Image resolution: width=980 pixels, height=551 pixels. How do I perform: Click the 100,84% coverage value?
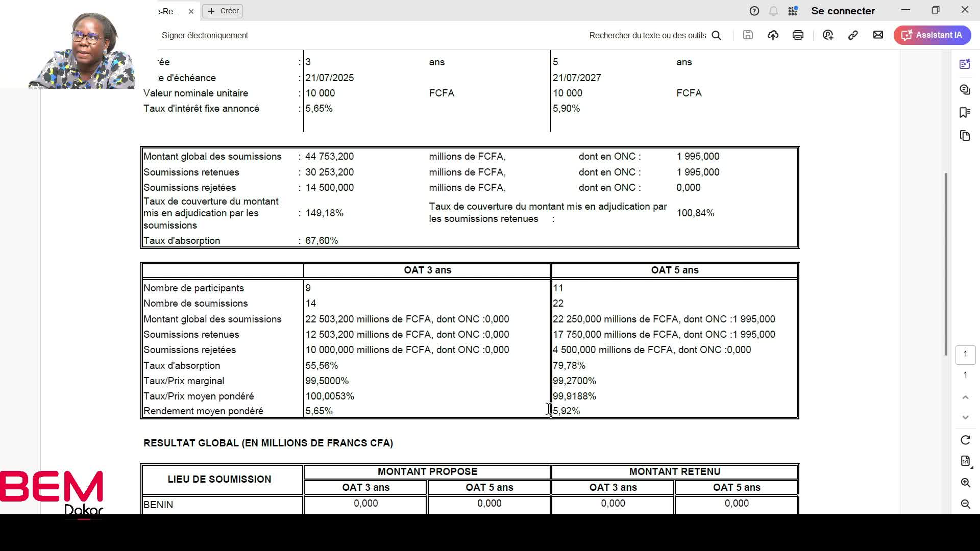point(695,213)
